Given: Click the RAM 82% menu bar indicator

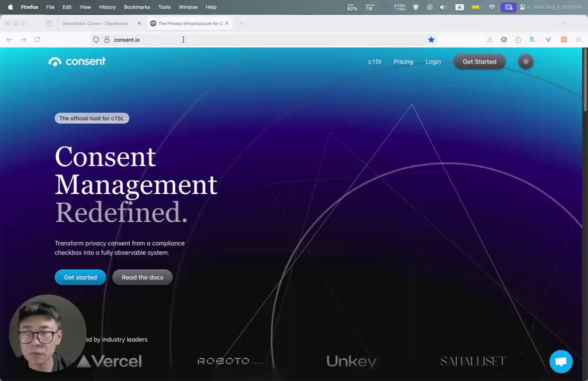Looking at the screenshot, I should click(x=352, y=7).
